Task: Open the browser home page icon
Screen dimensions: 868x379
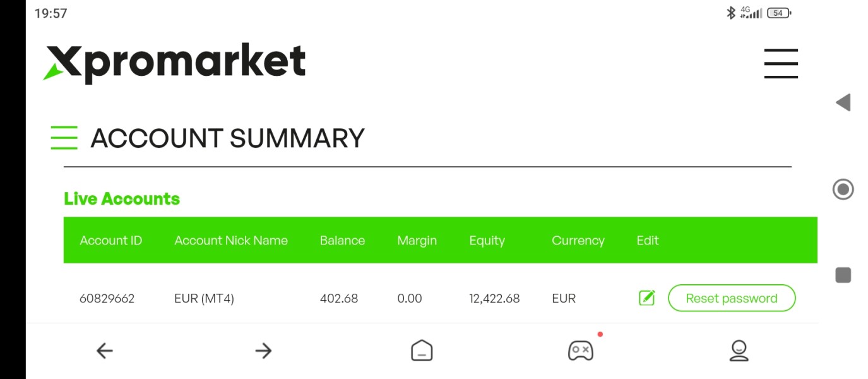Action: tap(422, 351)
